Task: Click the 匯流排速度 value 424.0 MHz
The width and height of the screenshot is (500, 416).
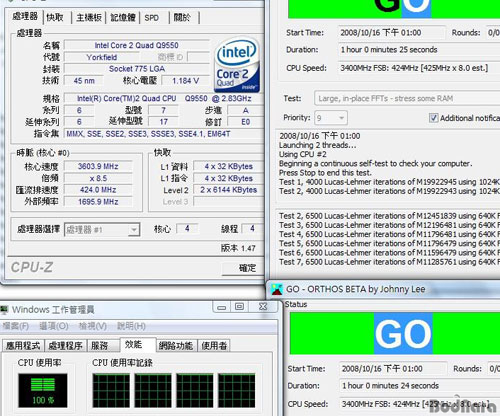Action: pos(98,190)
